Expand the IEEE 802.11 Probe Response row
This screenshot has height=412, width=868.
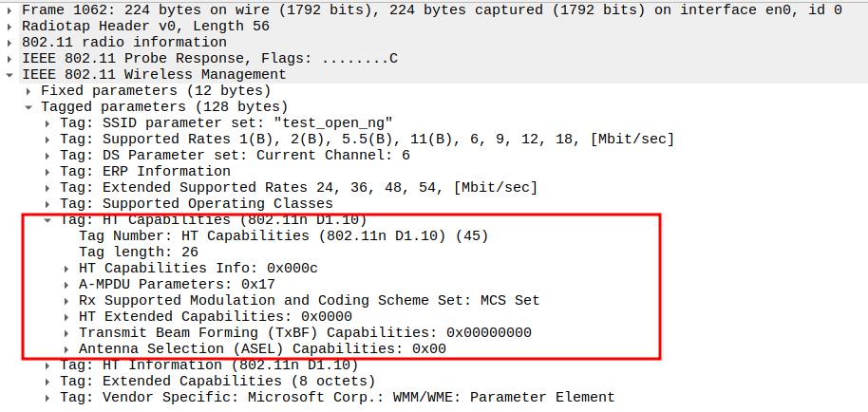9,58
